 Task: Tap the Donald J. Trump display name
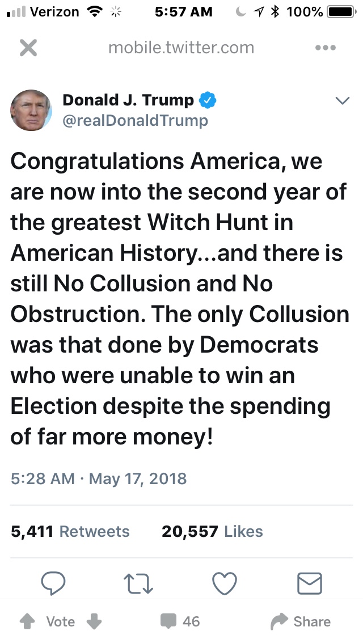click(128, 100)
